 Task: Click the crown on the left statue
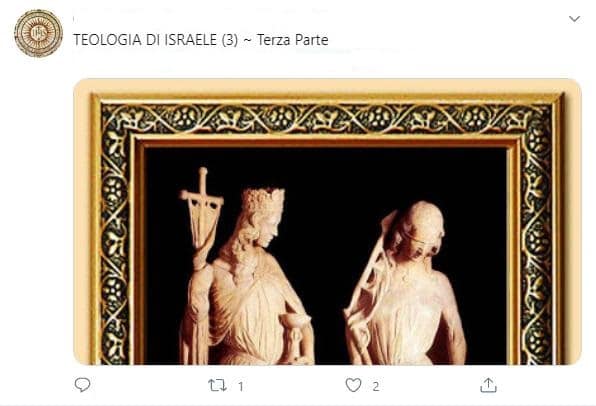coord(263,200)
